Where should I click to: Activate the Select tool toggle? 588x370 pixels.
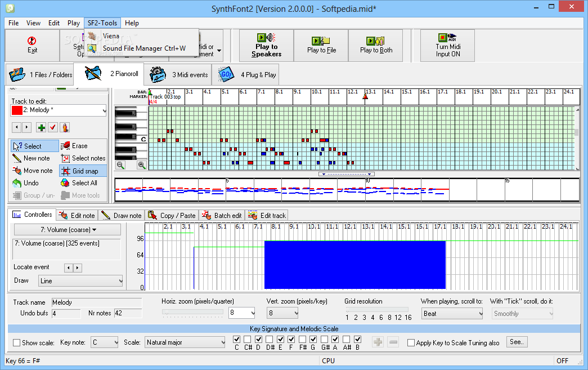click(34, 146)
